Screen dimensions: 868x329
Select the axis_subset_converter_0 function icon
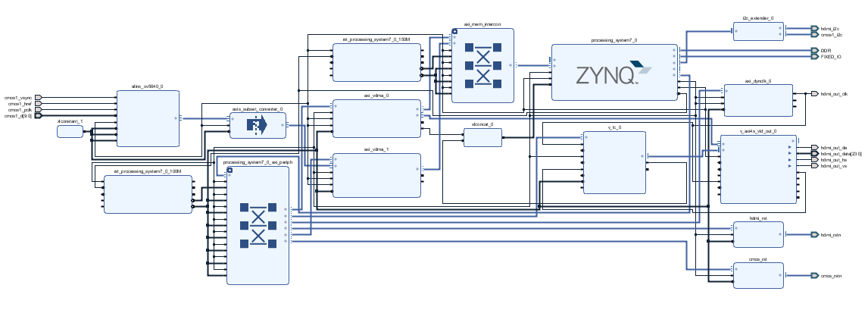(257, 126)
